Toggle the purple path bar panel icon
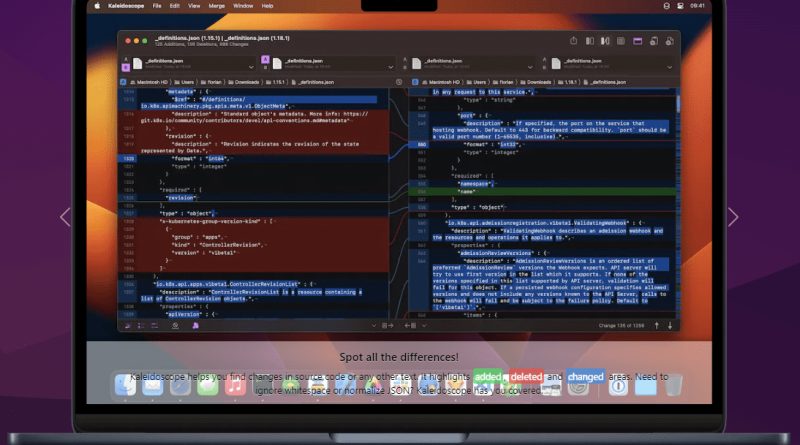This screenshot has height=445, width=800. tap(637, 41)
